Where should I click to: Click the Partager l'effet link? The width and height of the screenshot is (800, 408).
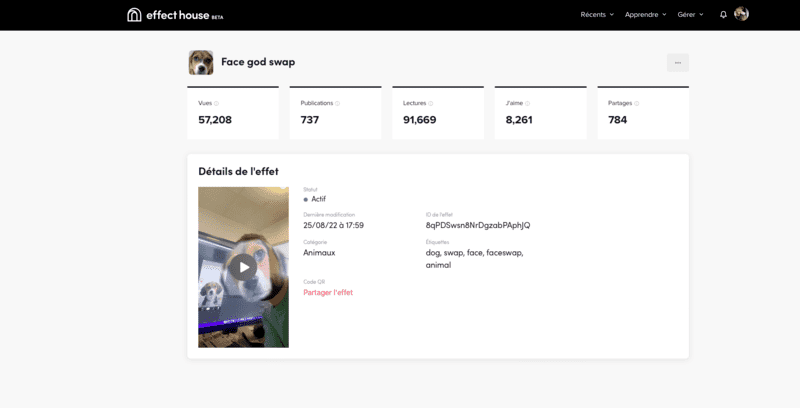pos(328,293)
